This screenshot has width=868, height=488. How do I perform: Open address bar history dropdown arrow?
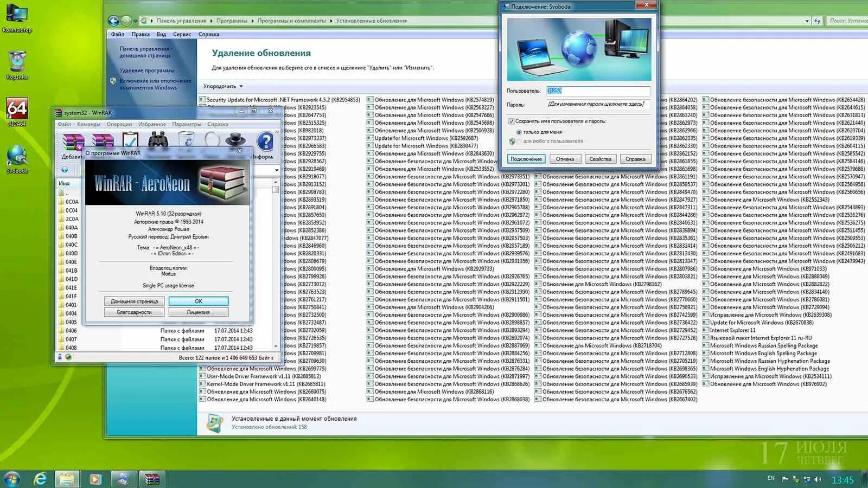click(x=807, y=21)
